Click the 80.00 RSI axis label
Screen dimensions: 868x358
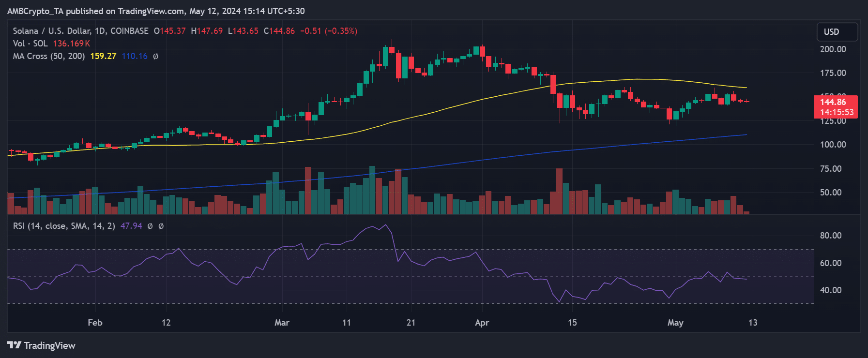831,236
